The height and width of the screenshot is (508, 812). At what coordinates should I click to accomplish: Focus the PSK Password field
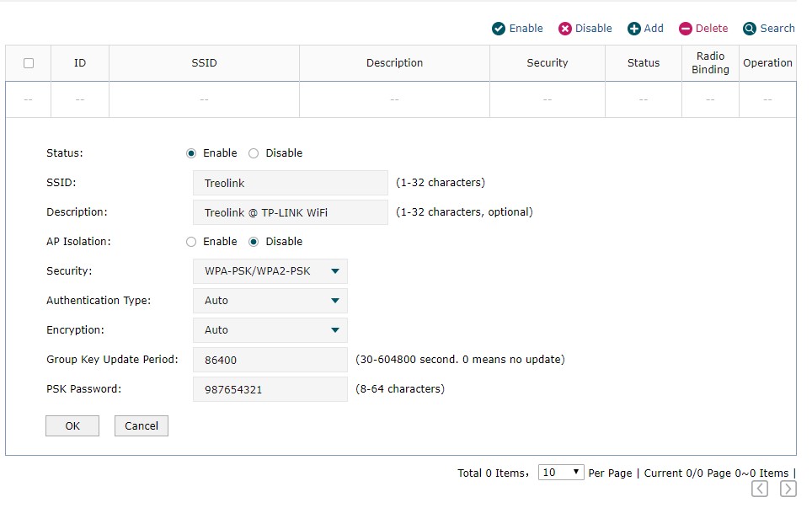click(x=270, y=389)
